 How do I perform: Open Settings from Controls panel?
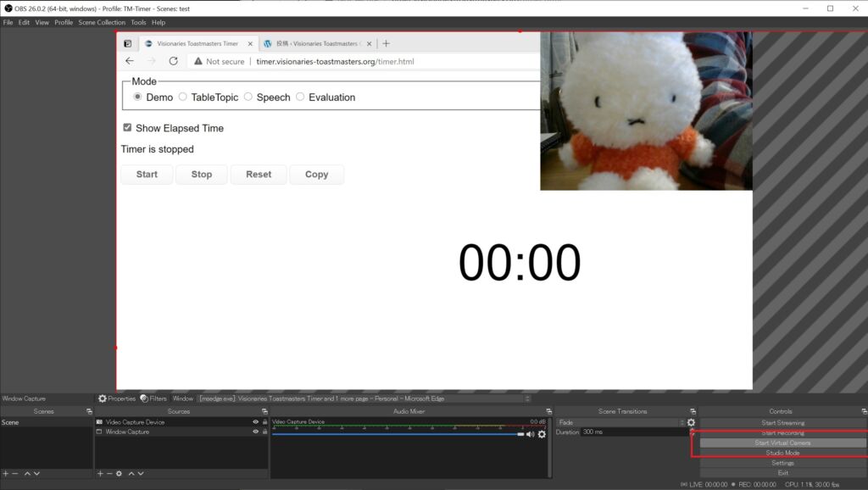(782, 463)
